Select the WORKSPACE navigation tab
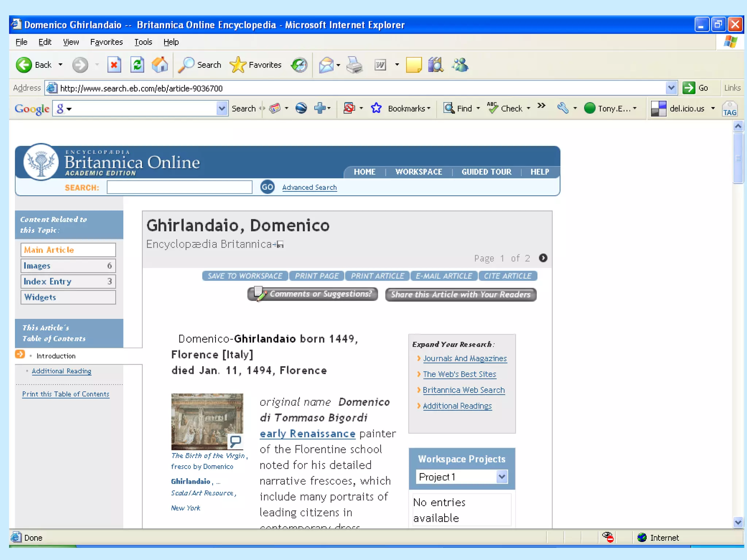 (418, 172)
